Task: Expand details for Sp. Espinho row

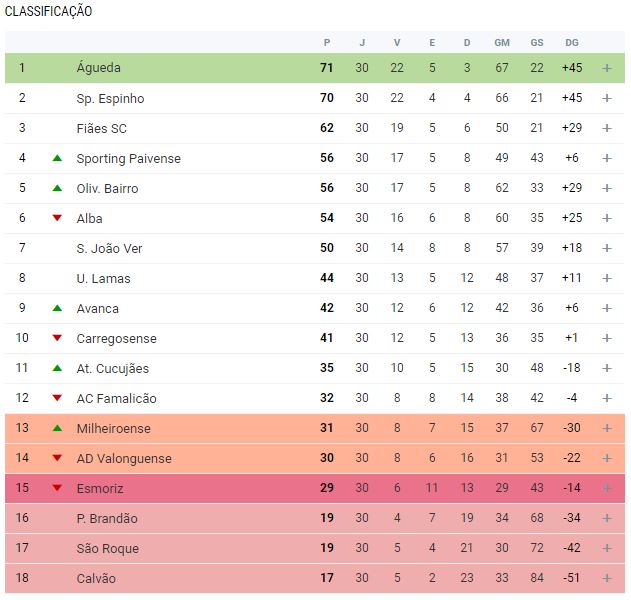Action: coord(606,98)
